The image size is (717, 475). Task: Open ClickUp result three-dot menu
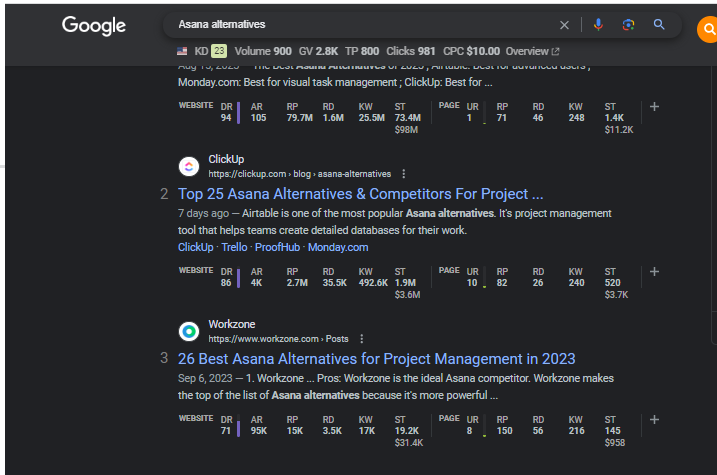pos(403,174)
